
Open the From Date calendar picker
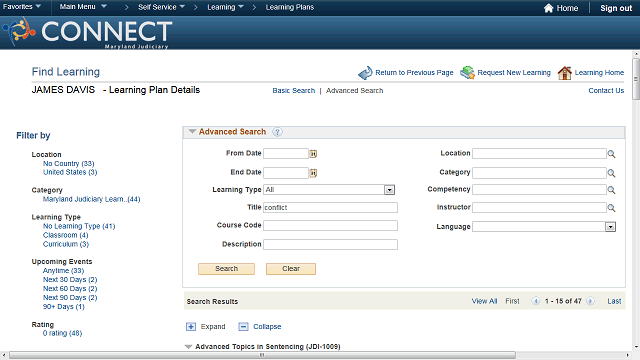[313, 154]
